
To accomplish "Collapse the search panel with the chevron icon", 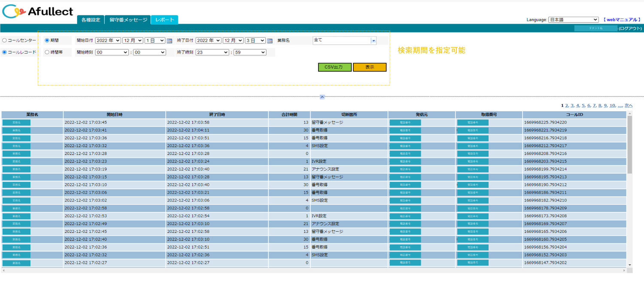I will click(322, 97).
